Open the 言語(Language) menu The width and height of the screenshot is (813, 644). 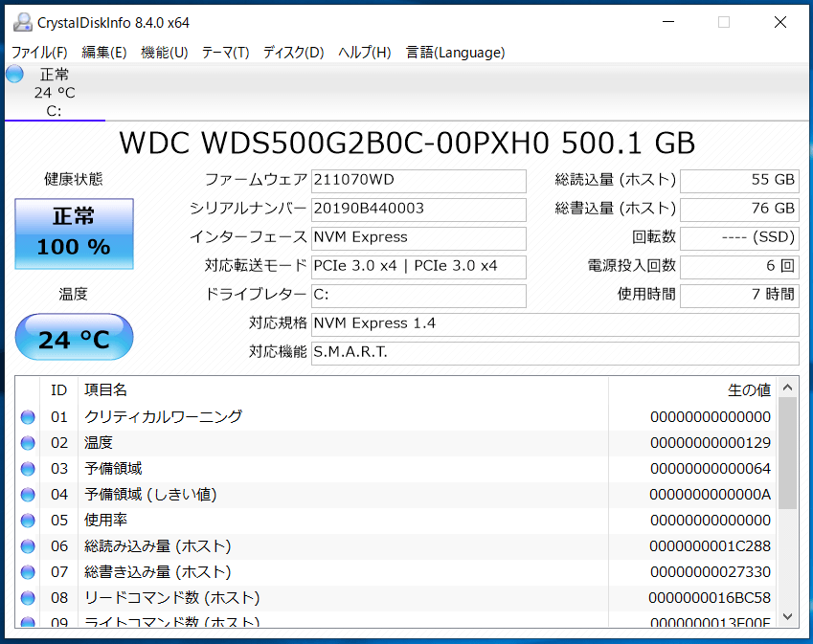455,53
